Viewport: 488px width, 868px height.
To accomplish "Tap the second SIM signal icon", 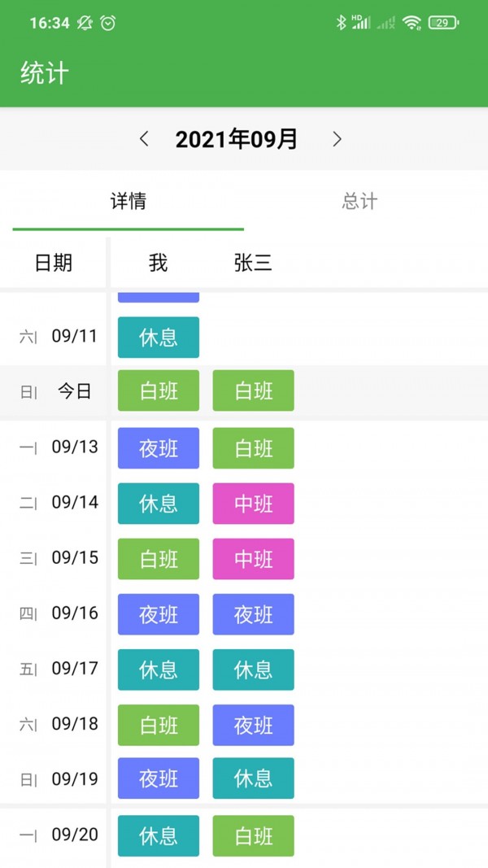I will pos(386,24).
